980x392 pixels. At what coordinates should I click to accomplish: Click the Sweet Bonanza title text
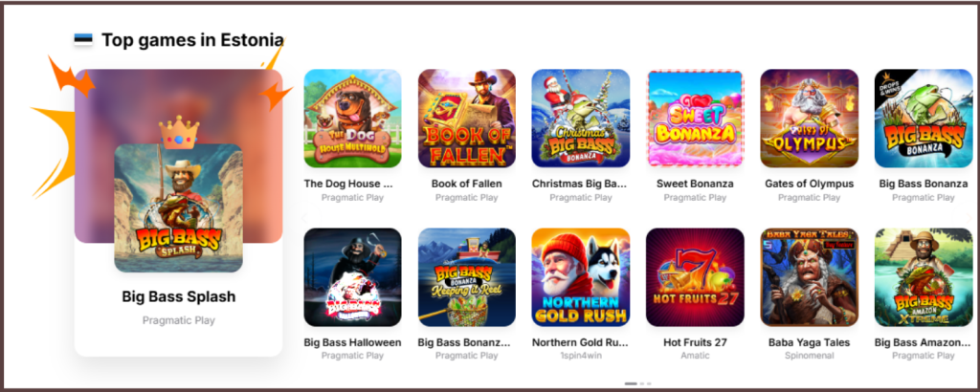pyautogui.click(x=695, y=184)
